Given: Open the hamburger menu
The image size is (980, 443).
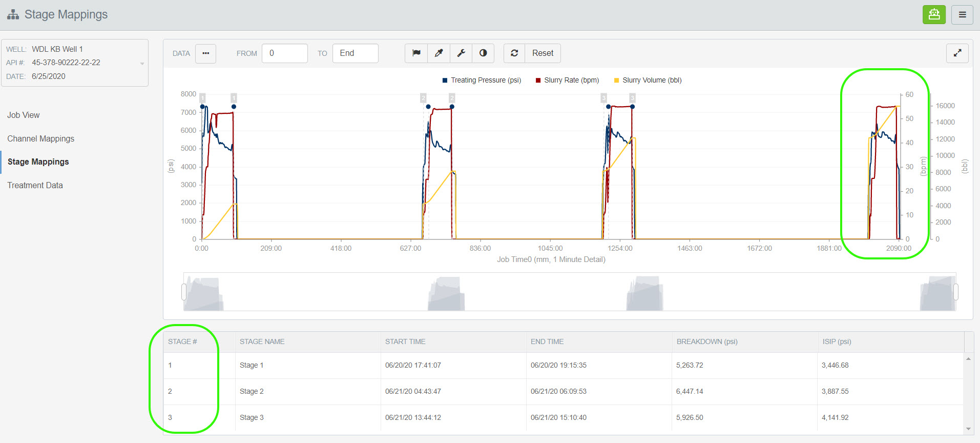Looking at the screenshot, I should click(x=962, y=15).
